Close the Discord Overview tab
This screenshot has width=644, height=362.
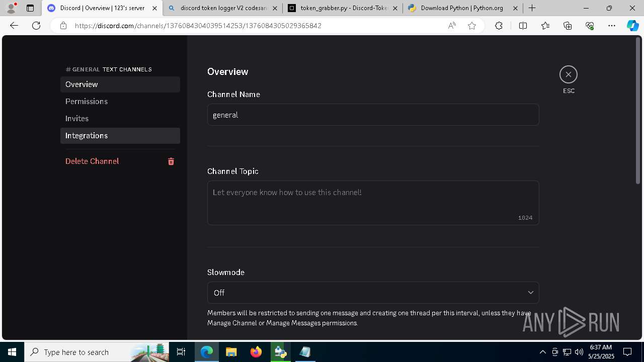155,8
